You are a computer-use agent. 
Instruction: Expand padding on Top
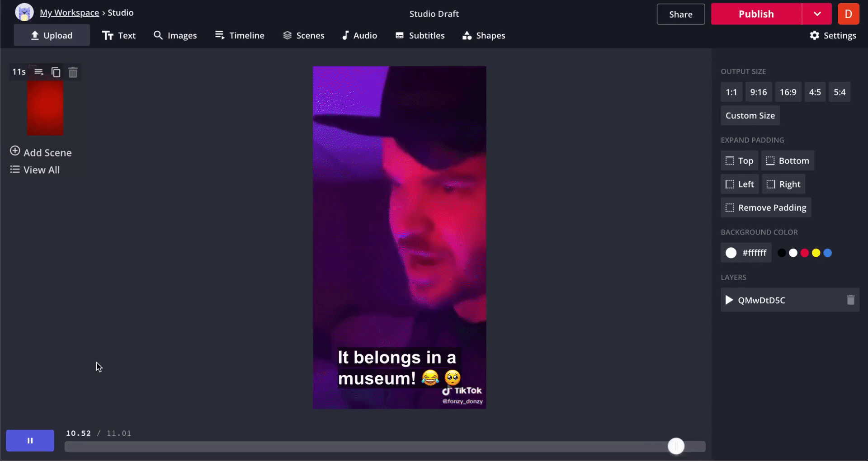click(739, 160)
